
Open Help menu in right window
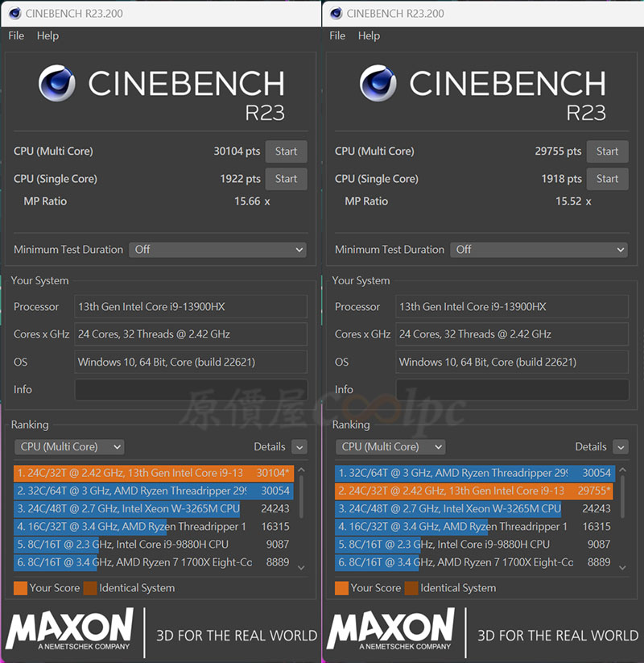tap(369, 36)
